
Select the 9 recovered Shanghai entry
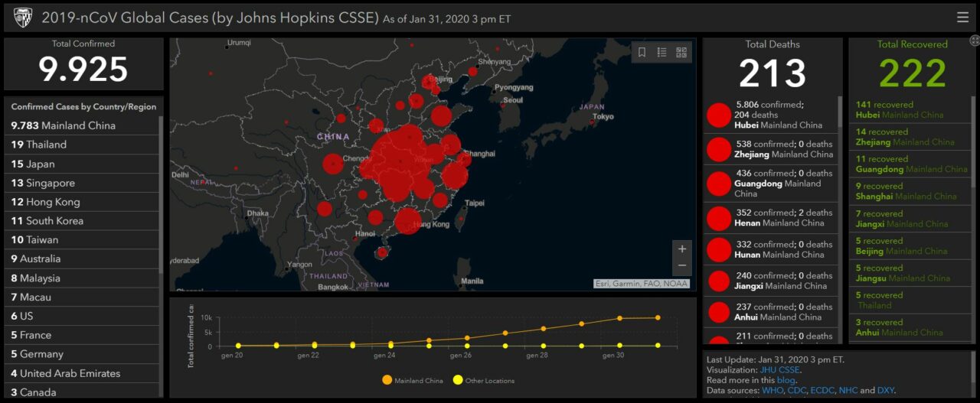[910, 192]
